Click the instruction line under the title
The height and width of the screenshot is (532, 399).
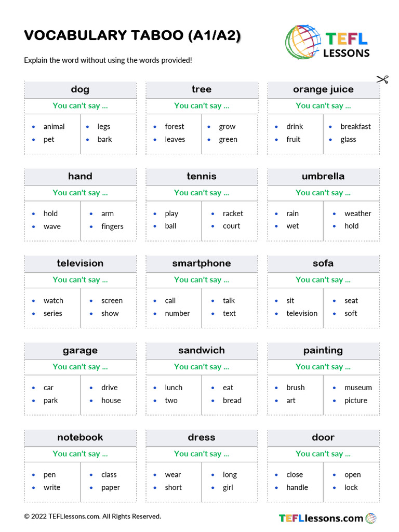coord(108,60)
